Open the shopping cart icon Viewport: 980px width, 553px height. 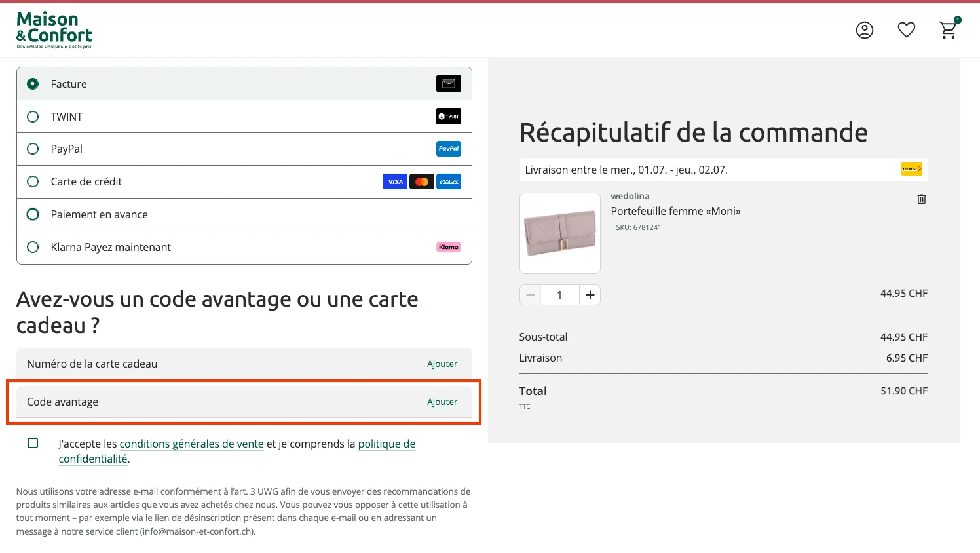pos(949,29)
